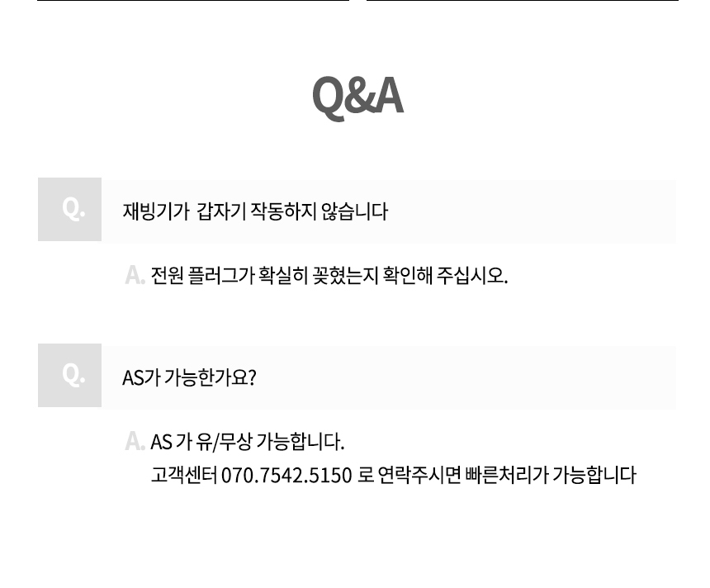Click the second gray Q. icon box

[x=69, y=375]
